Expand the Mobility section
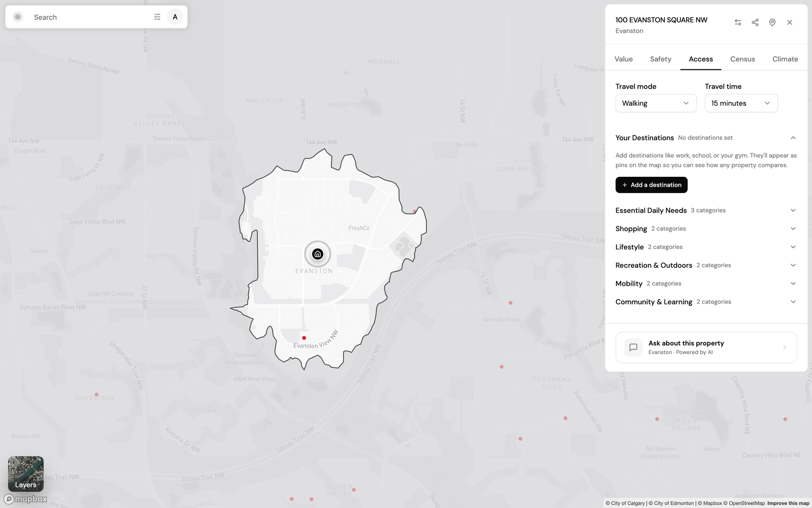The image size is (812, 508). pos(706,284)
